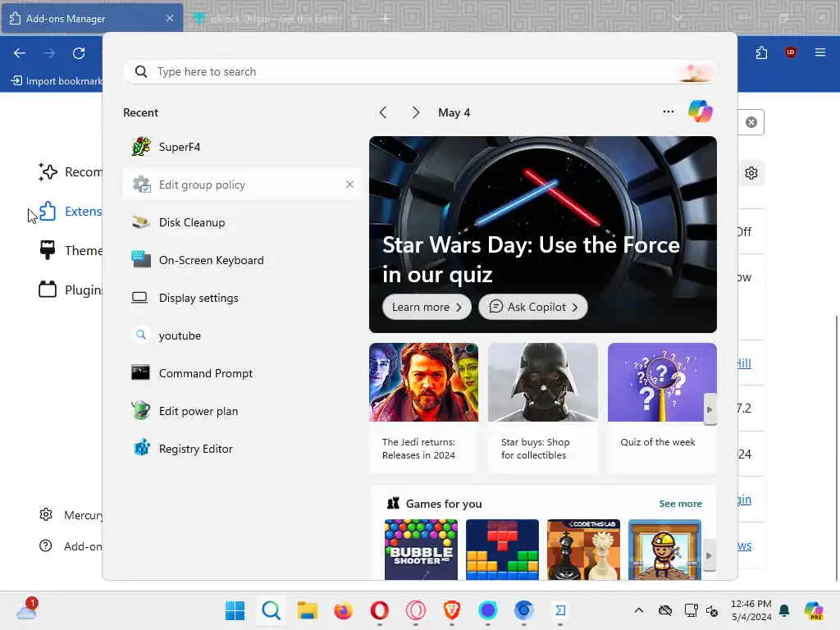Go to the next day highlight
The width and height of the screenshot is (840, 630).
click(x=415, y=112)
